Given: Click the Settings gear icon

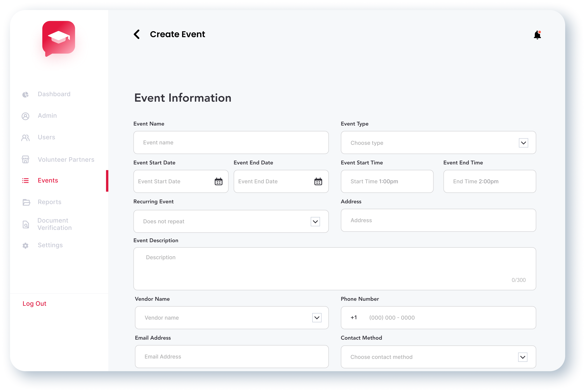Looking at the screenshot, I should tap(25, 246).
